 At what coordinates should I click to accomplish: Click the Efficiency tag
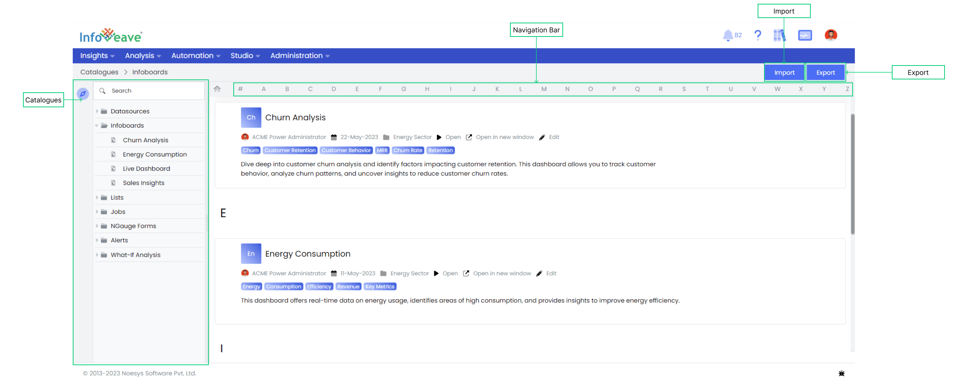click(x=319, y=287)
